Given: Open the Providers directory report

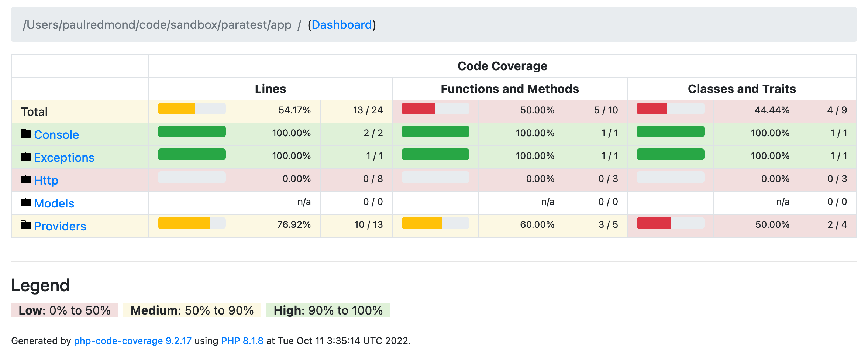Looking at the screenshot, I should 60,226.
